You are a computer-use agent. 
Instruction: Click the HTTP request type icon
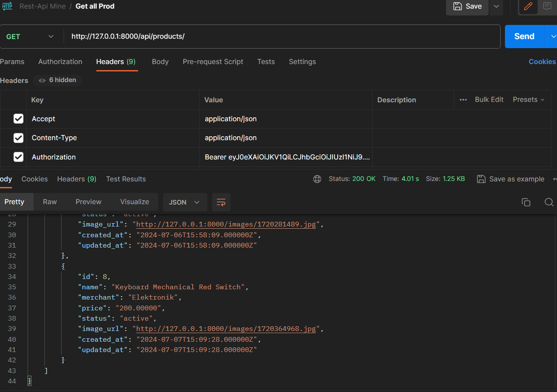click(x=7, y=6)
